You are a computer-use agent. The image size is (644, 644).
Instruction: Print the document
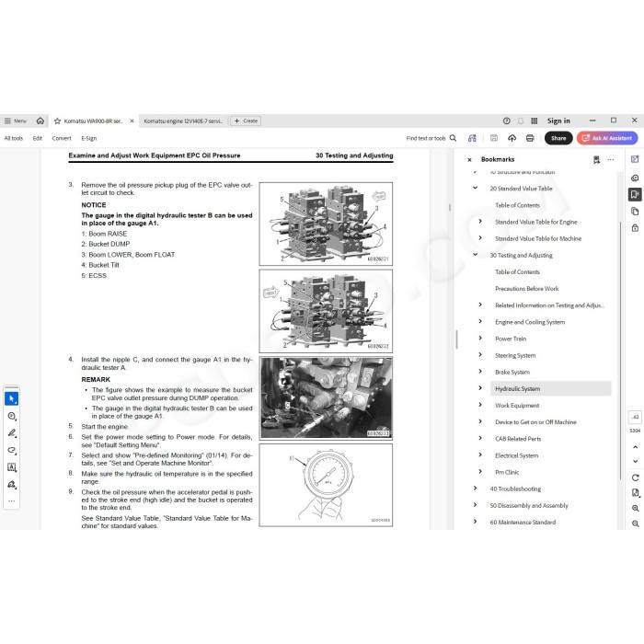pyautogui.click(x=530, y=138)
